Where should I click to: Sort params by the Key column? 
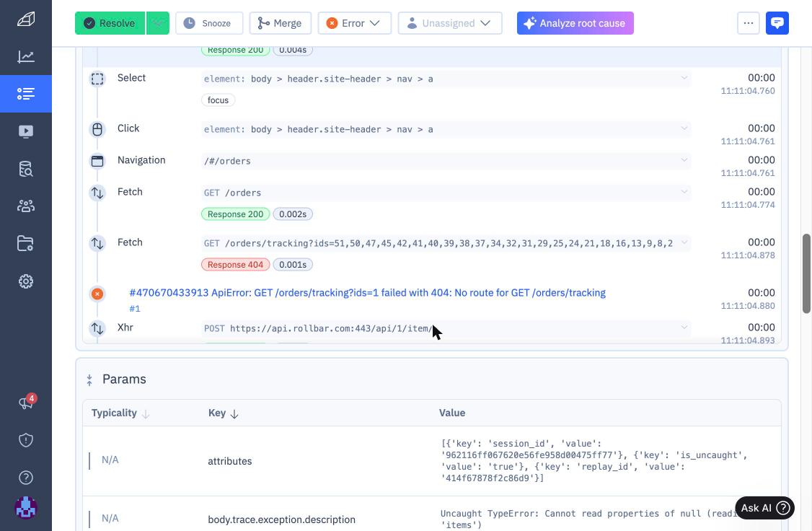tap(224, 413)
